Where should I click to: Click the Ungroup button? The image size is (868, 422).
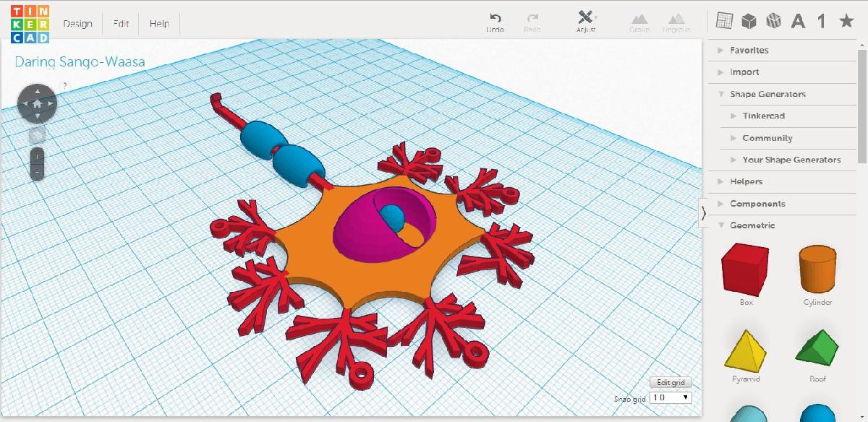click(676, 22)
